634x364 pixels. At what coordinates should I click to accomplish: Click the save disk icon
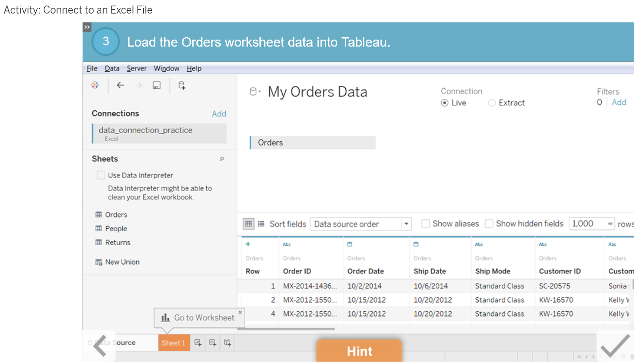[157, 85]
